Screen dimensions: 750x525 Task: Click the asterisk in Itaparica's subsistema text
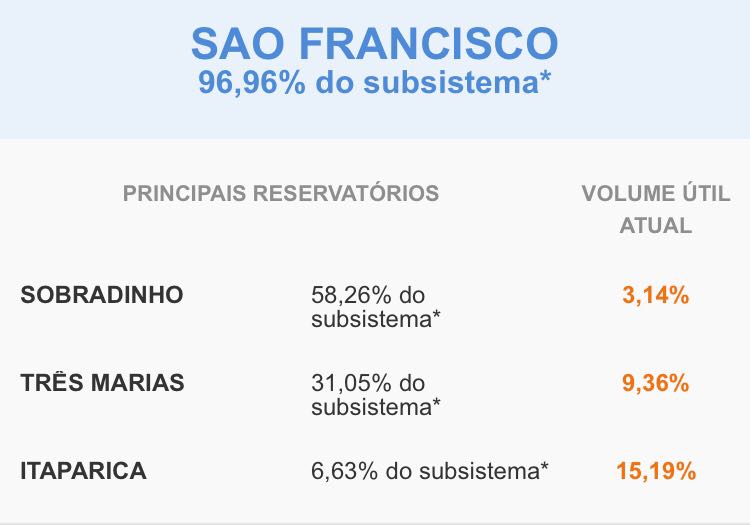[544, 466]
